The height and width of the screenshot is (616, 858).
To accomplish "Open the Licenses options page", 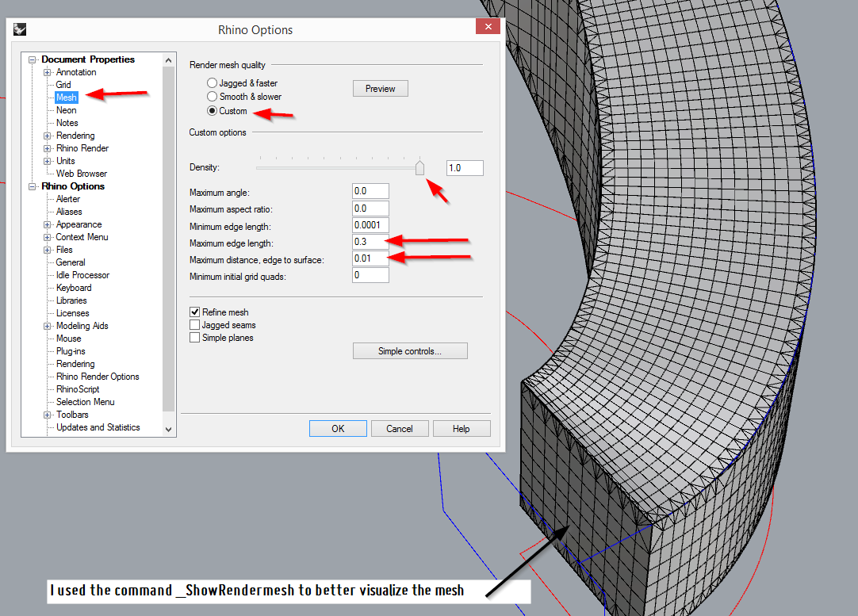I will pyautogui.click(x=73, y=313).
